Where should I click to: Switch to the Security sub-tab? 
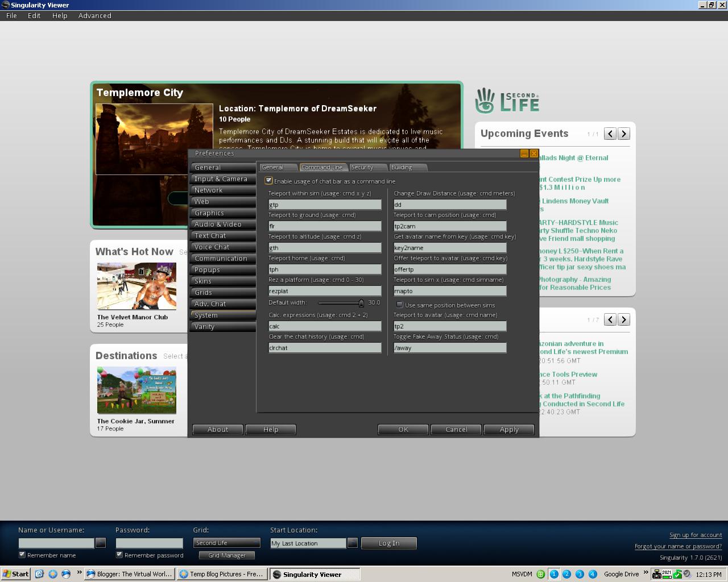click(368, 167)
